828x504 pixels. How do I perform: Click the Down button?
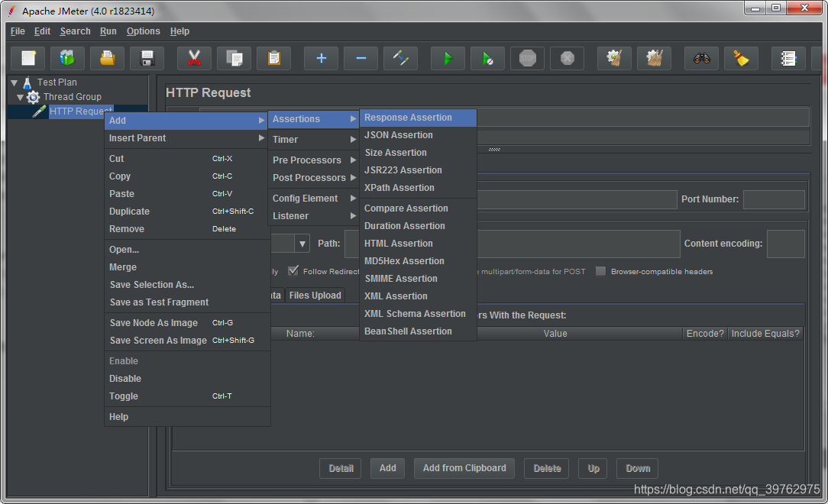pyautogui.click(x=637, y=468)
